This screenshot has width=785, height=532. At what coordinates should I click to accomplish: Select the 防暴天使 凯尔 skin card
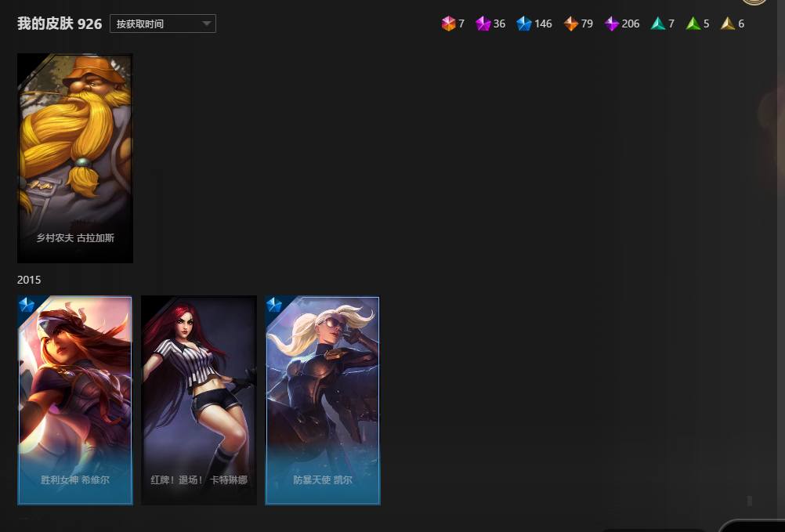coord(323,400)
